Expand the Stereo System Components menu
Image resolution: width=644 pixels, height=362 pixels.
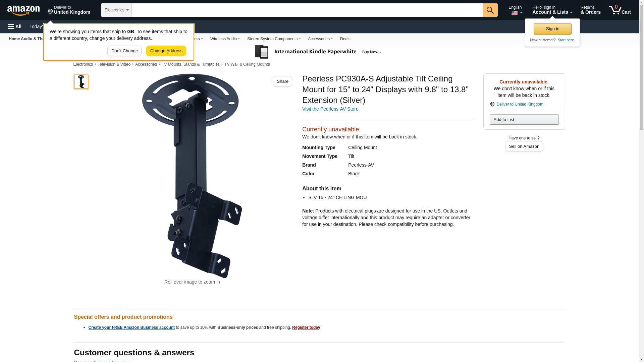[274, 39]
